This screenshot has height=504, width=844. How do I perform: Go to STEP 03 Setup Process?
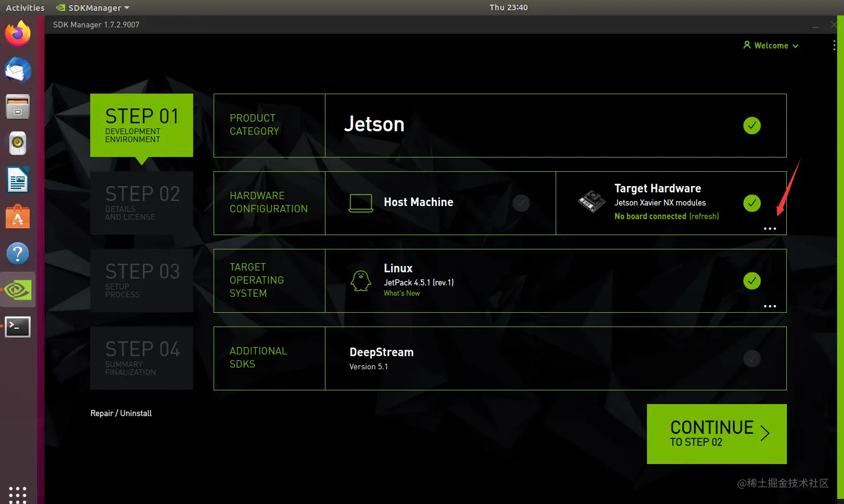tap(142, 280)
